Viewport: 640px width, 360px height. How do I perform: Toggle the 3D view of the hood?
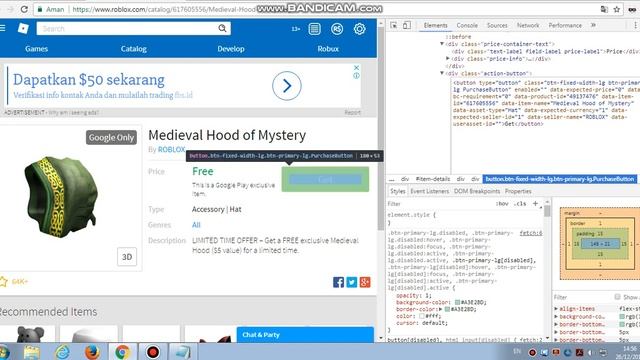coord(127,257)
